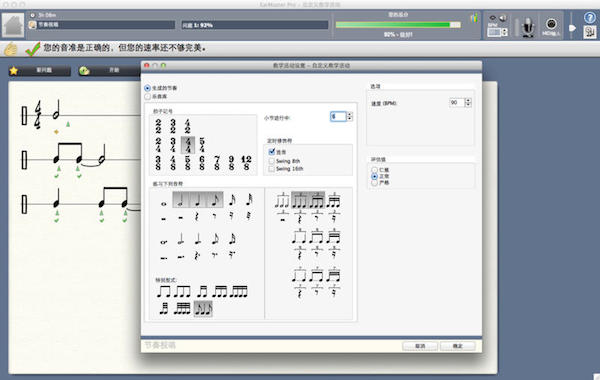
Task: Click the clapping hands icon
Action: tap(11, 49)
